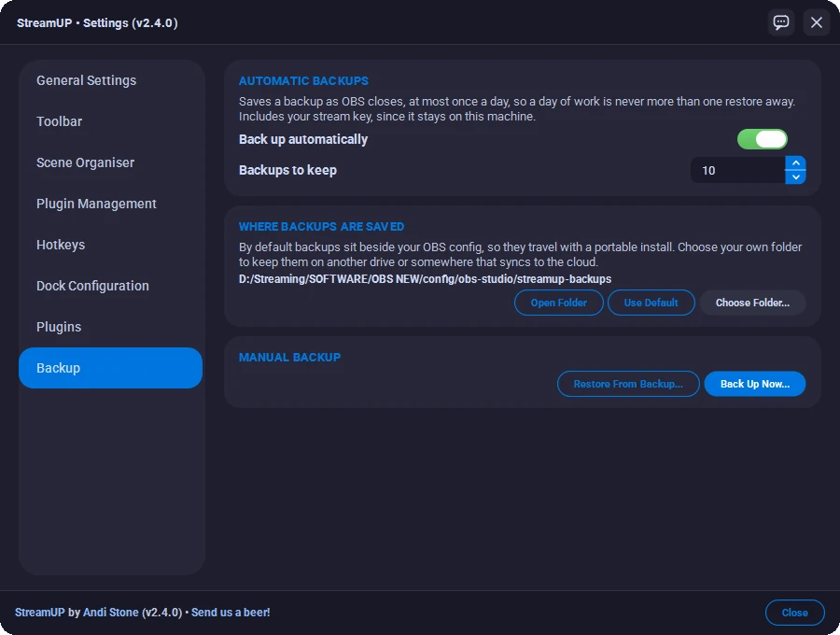Select Plugin Management in sidebar

(x=110, y=204)
